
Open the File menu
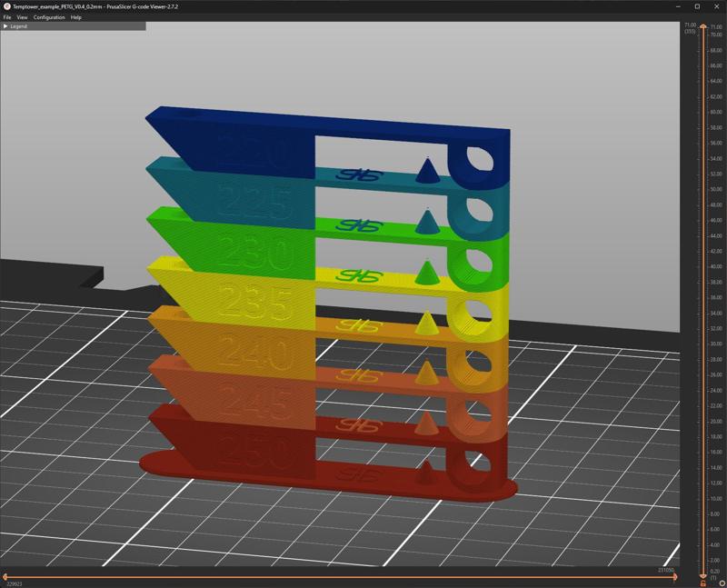tap(7, 17)
